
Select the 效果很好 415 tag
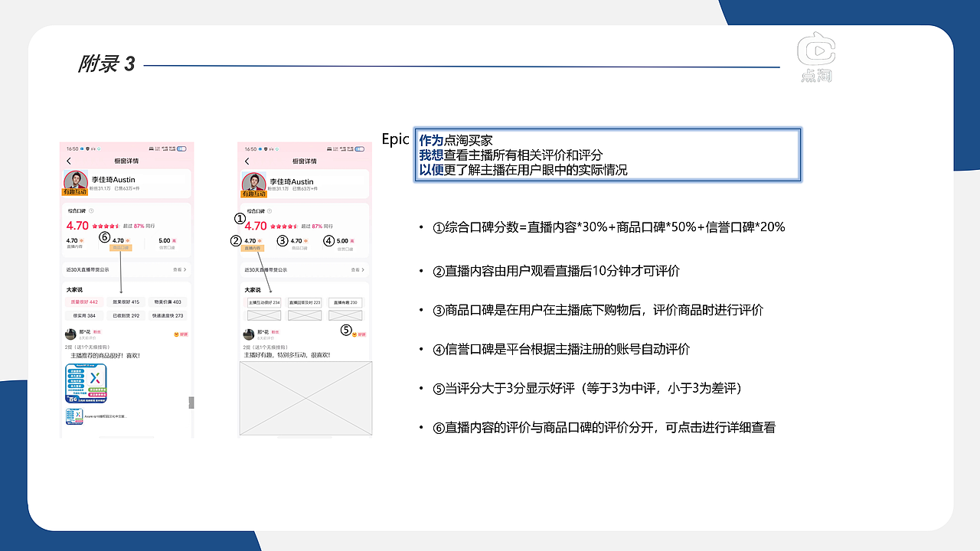(x=126, y=302)
